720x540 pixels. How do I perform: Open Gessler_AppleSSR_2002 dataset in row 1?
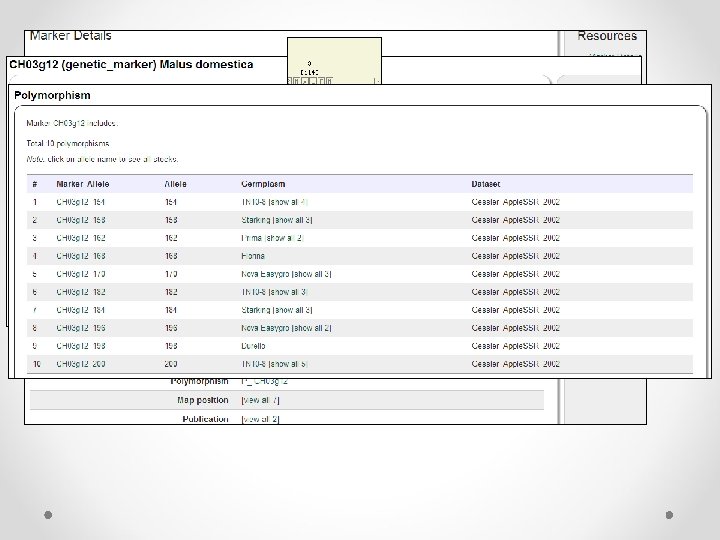pos(515,202)
